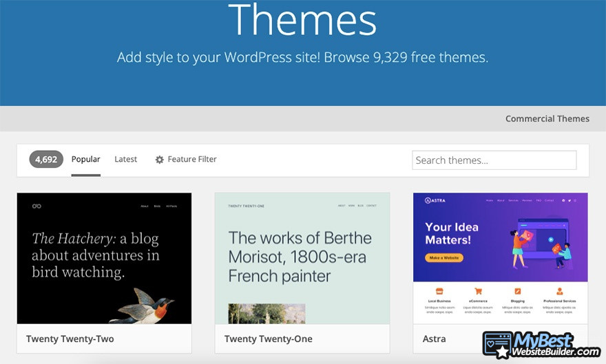This screenshot has height=364, width=606.
Task: Open the Astra theme preview thumbnail
Action: click(501, 258)
